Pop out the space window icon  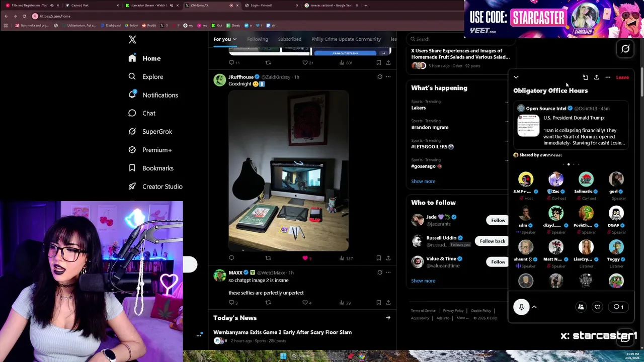point(585,77)
